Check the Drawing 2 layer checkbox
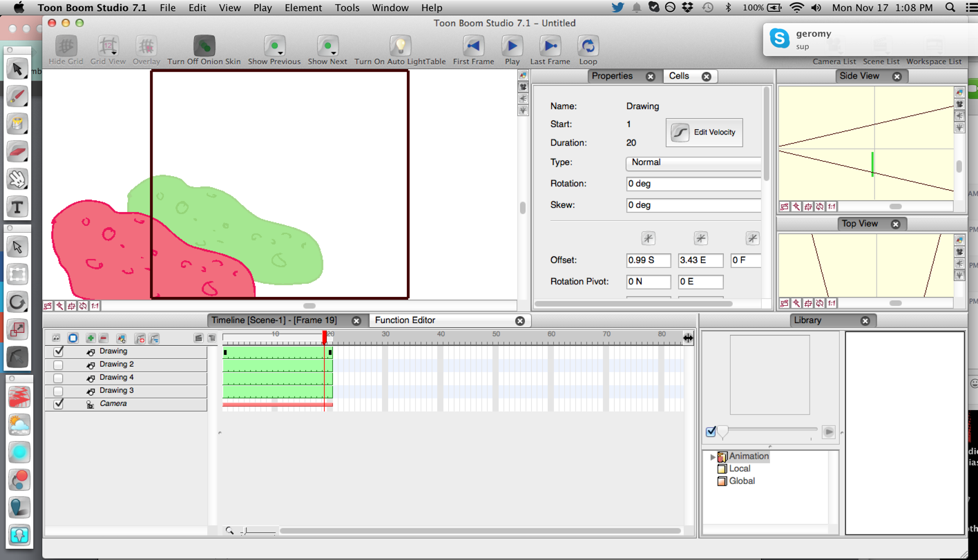Screen dimensions: 978x560 pyautogui.click(x=59, y=365)
